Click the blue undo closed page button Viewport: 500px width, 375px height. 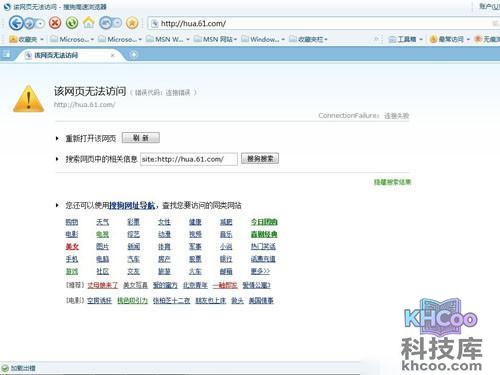pyautogui.click(x=106, y=23)
